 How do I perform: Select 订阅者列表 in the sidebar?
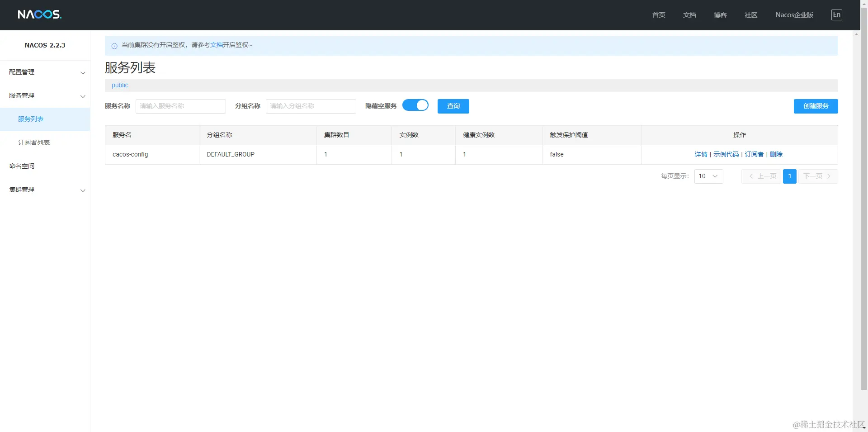(x=45, y=143)
